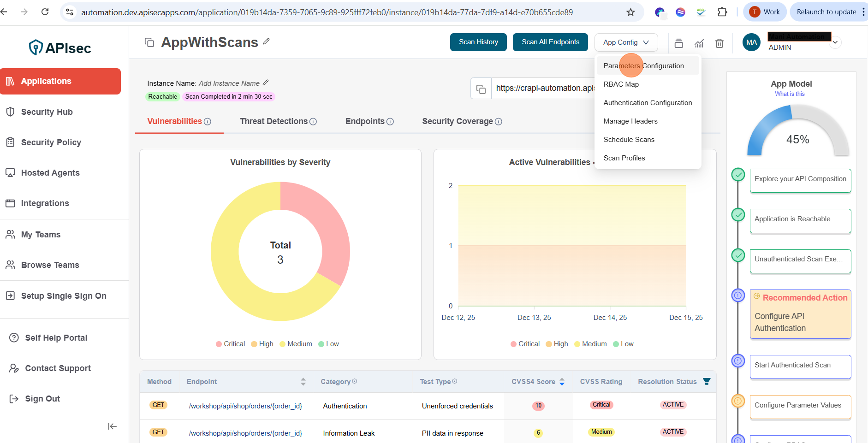Click the archive stack icon beside App Config
The width and height of the screenshot is (868, 443).
tap(678, 43)
